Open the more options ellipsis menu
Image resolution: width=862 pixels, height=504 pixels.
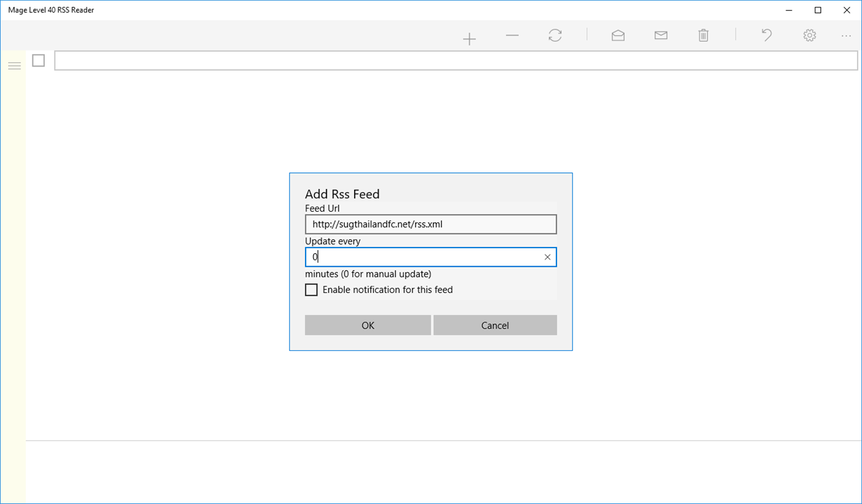tap(846, 36)
